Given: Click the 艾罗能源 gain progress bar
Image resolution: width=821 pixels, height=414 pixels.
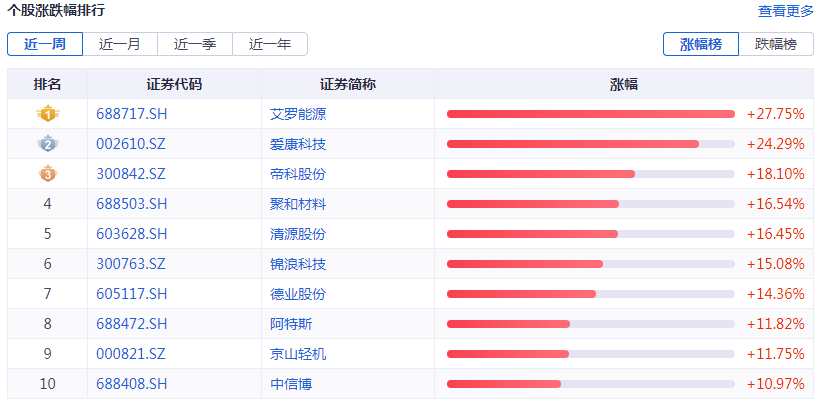Looking at the screenshot, I should (x=590, y=114).
